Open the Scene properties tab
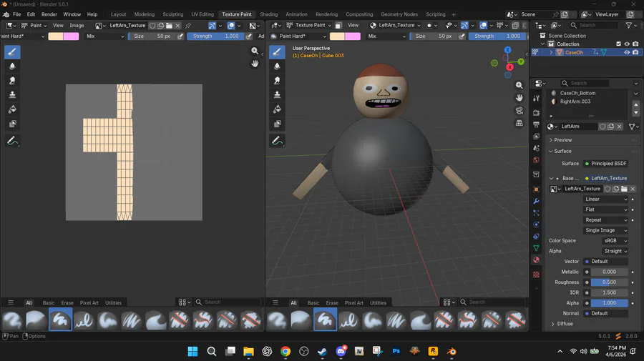The image size is (644, 361). click(536, 148)
